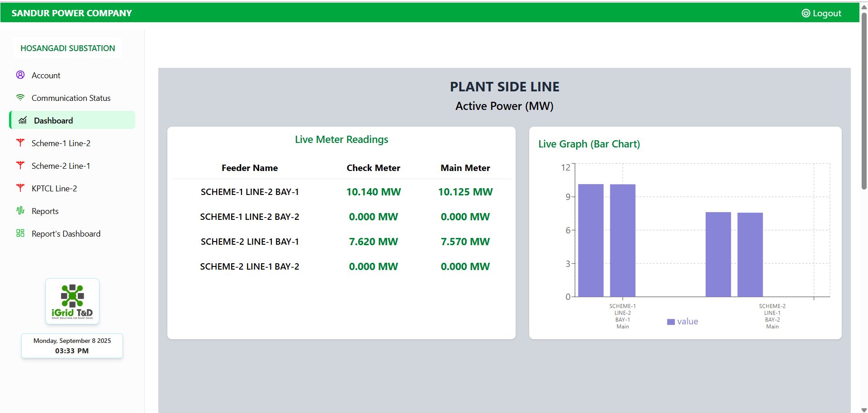Click 'Live Graph (Bar Chart)' heading

coord(589,144)
